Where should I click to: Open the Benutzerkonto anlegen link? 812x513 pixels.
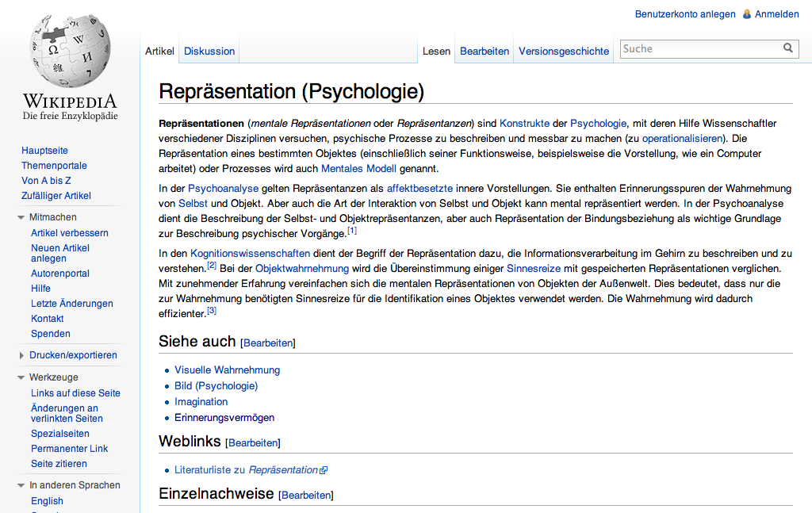point(685,14)
